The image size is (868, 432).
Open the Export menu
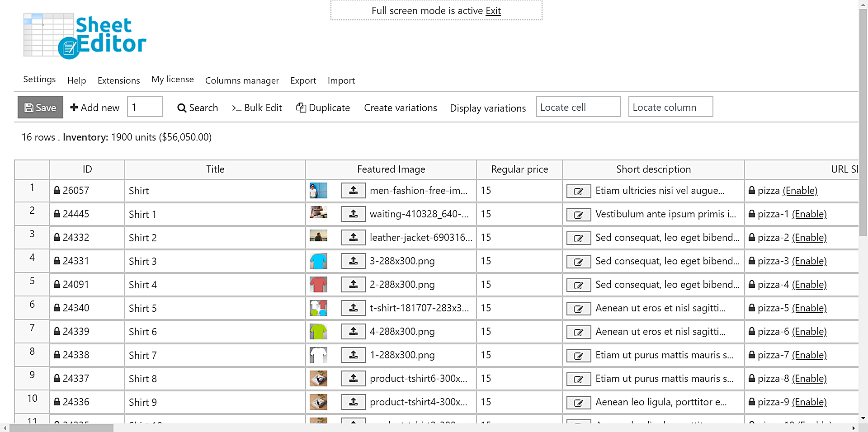pyautogui.click(x=303, y=80)
